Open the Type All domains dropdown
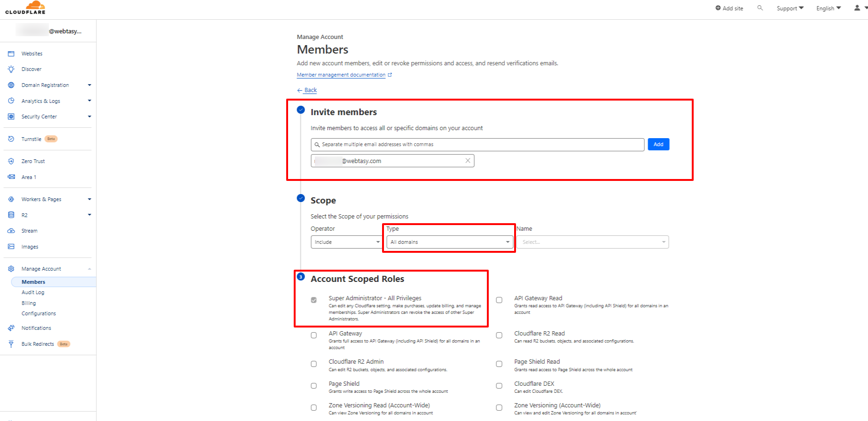 (450, 242)
